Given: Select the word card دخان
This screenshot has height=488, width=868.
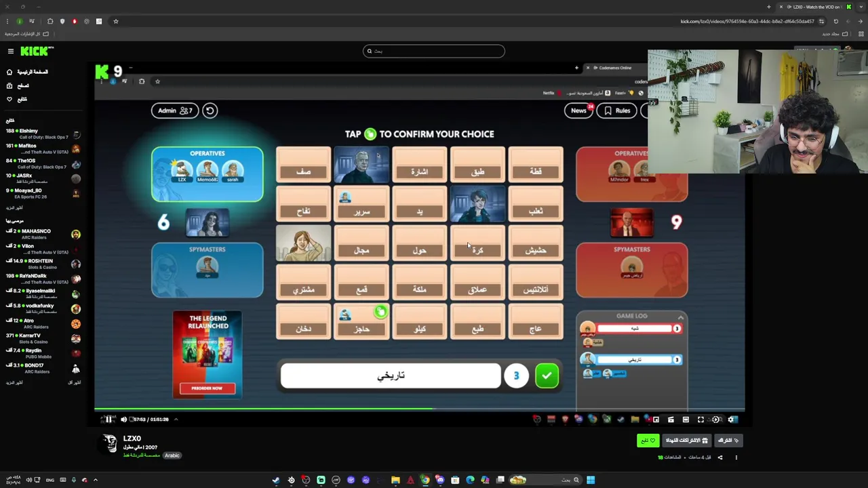Looking at the screenshot, I should point(303,322).
